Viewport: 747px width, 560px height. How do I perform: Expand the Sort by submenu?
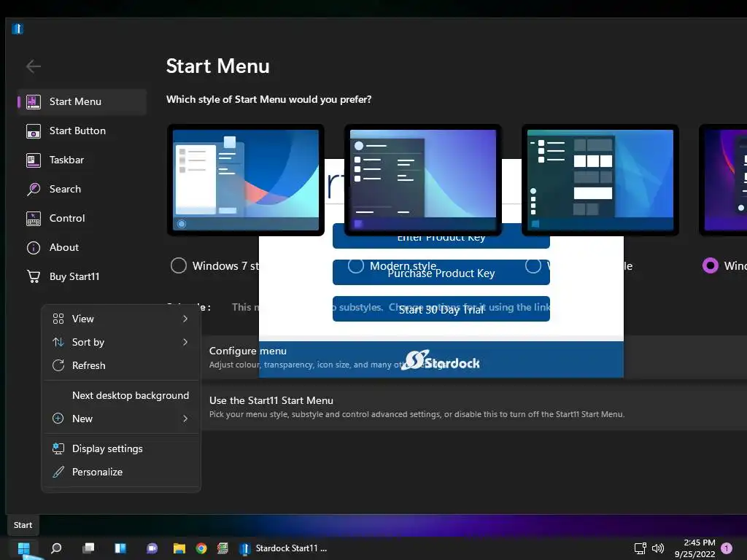click(121, 342)
